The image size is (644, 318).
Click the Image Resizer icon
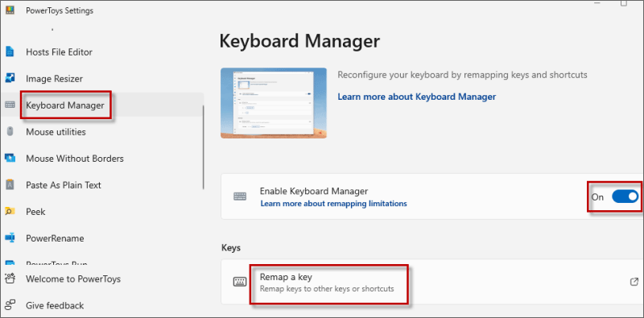10,78
